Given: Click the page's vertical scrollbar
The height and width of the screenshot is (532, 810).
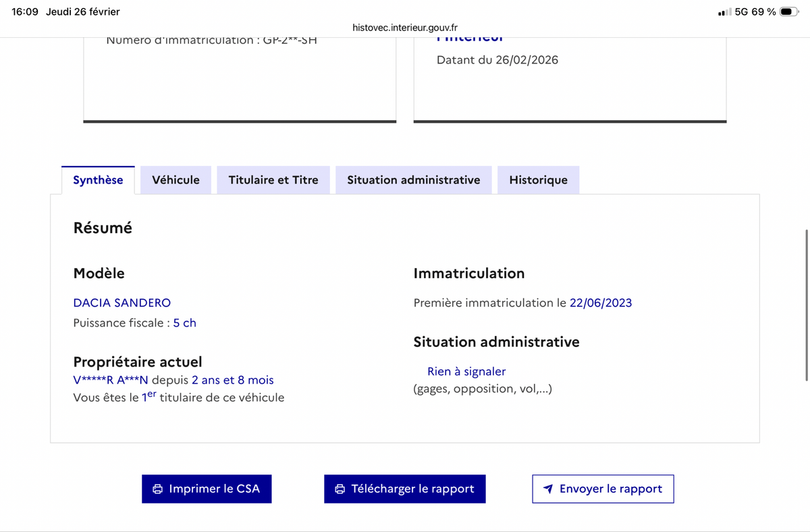Looking at the screenshot, I should tap(806, 305).
